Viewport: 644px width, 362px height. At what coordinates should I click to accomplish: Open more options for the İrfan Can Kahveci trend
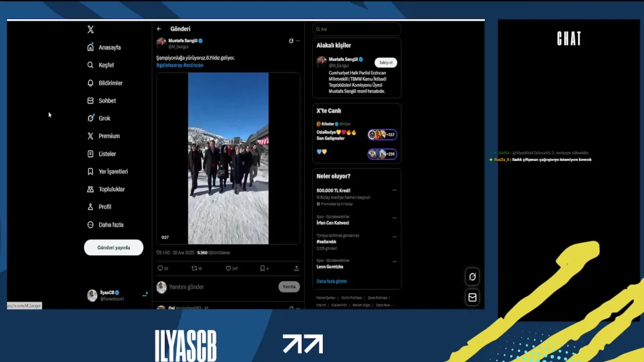click(x=394, y=218)
